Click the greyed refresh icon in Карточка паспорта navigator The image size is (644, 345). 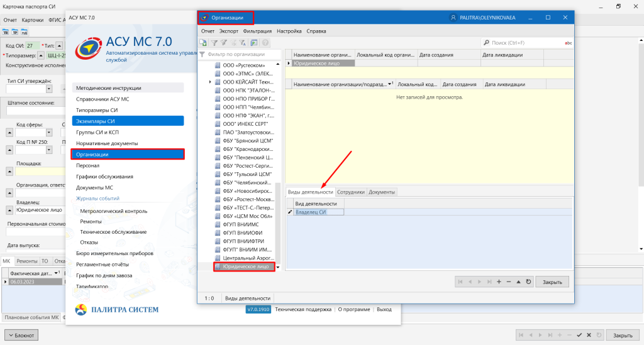pyautogui.click(x=599, y=335)
